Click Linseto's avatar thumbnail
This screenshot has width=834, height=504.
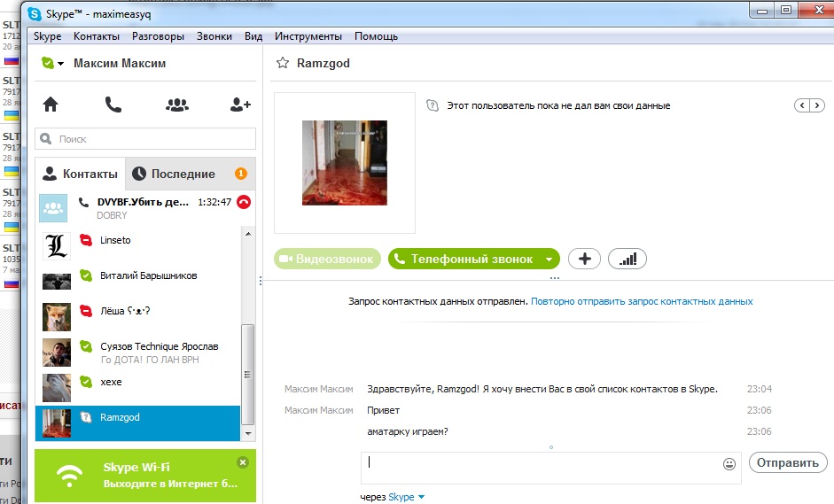[57, 246]
